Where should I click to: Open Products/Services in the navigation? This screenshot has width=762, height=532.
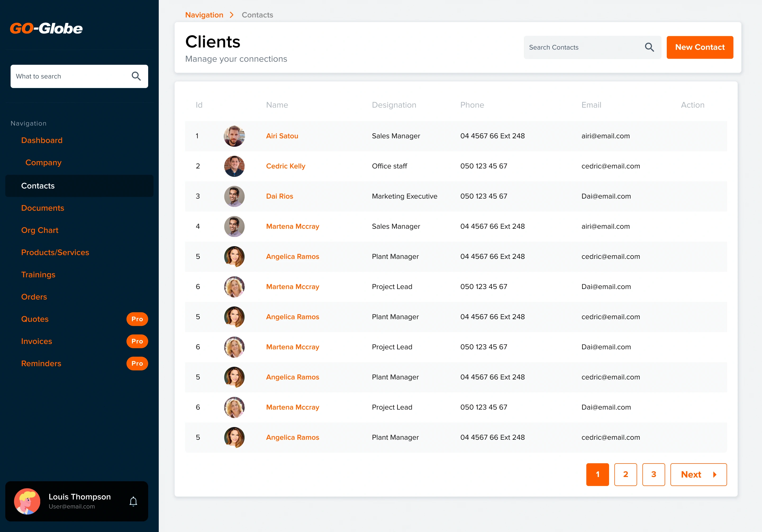click(55, 253)
